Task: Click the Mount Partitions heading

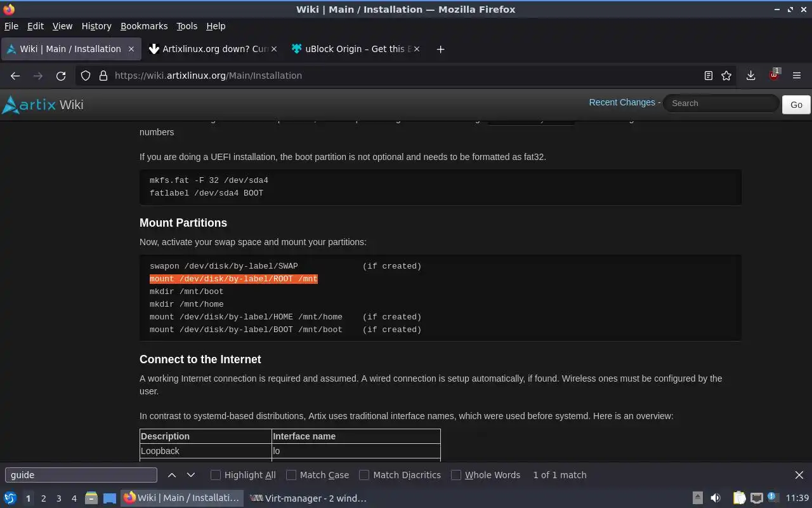Action: pyautogui.click(x=183, y=223)
